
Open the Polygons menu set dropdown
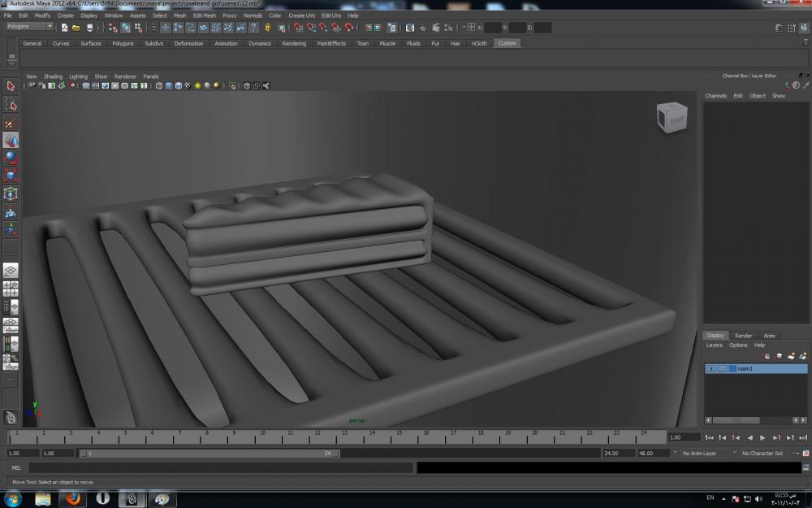(x=29, y=27)
